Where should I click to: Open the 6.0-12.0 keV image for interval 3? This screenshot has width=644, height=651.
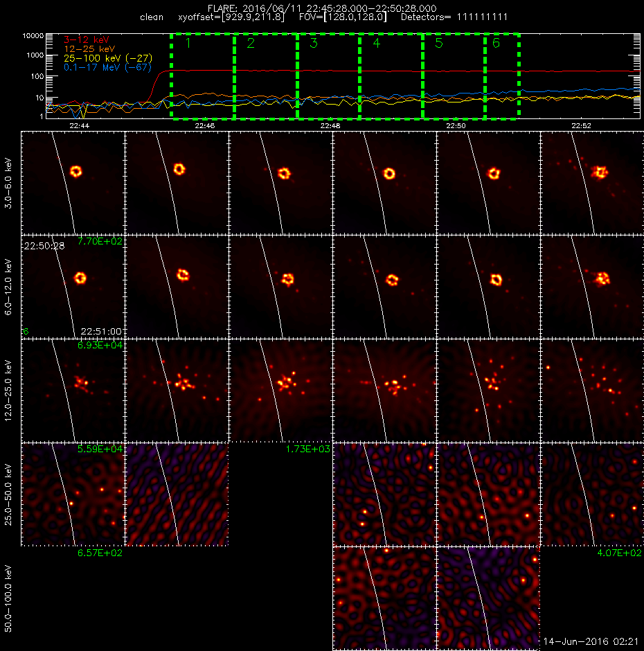(280, 287)
